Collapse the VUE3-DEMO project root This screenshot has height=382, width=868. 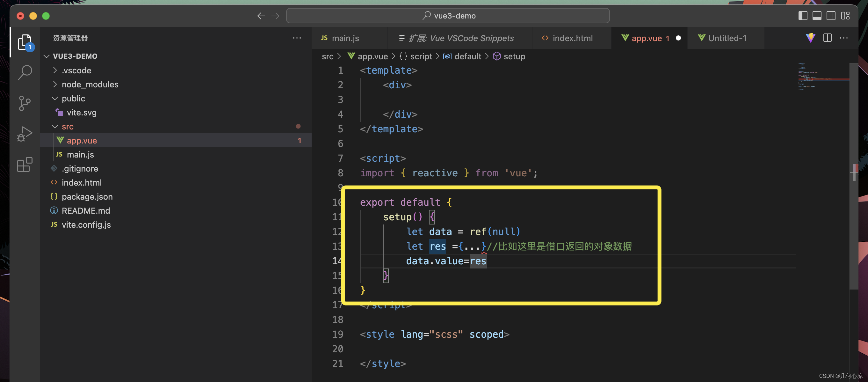(47, 56)
